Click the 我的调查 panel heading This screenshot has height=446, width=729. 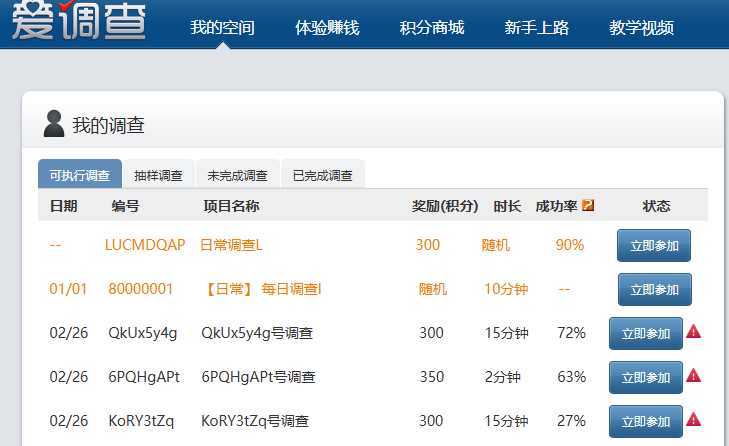pyautogui.click(x=108, y=126)
